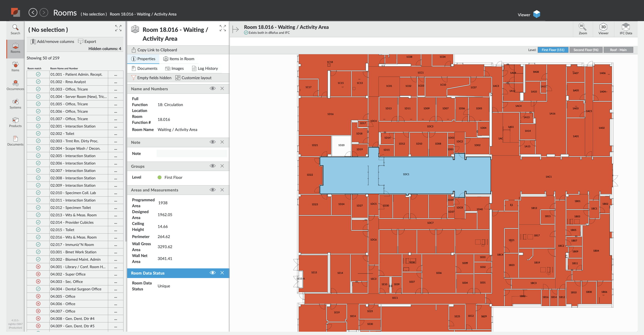
Task: Toggle visibility of Room Data Status
Action: pyautogui.click(x=213, y=273)
